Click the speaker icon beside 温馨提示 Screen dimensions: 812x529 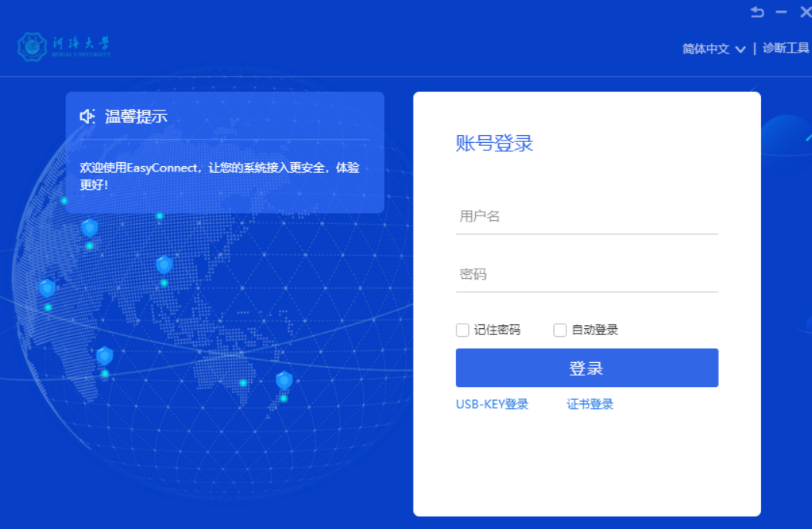tap(87, 117)
